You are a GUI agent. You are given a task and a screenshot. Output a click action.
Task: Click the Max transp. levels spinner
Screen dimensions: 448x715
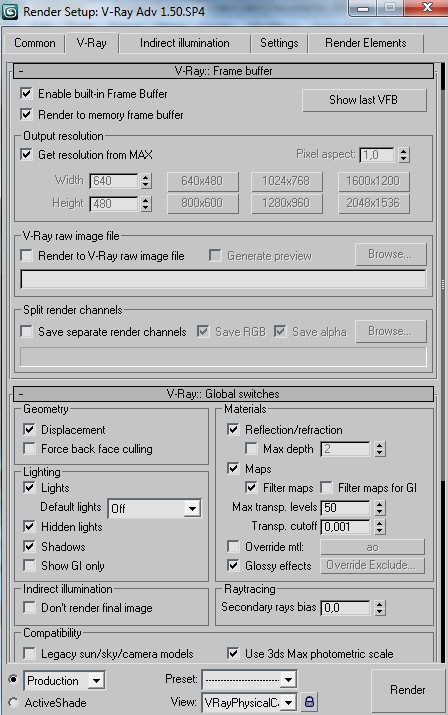point(380,508)
